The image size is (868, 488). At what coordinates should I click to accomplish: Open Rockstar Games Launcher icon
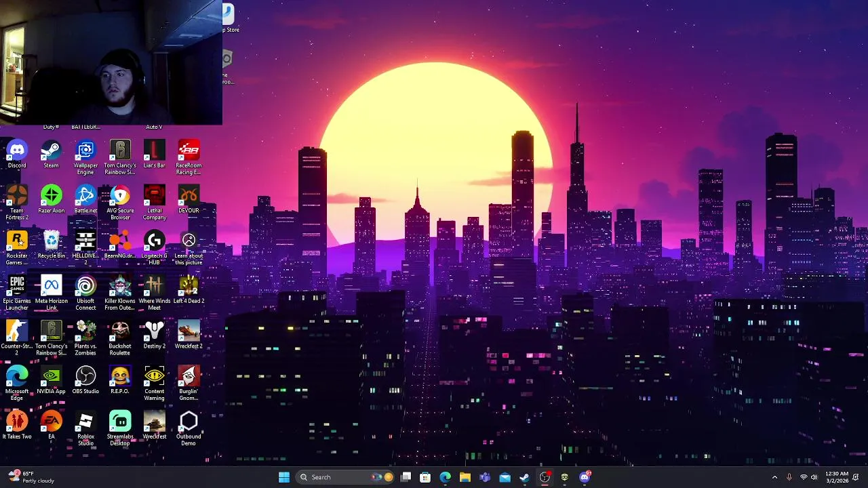tap(17, 248)
